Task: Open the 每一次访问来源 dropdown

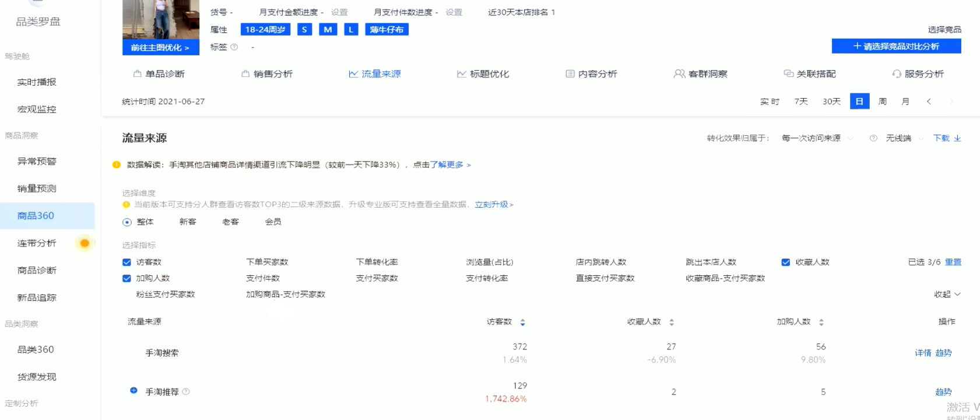Action: pos(817,138)
